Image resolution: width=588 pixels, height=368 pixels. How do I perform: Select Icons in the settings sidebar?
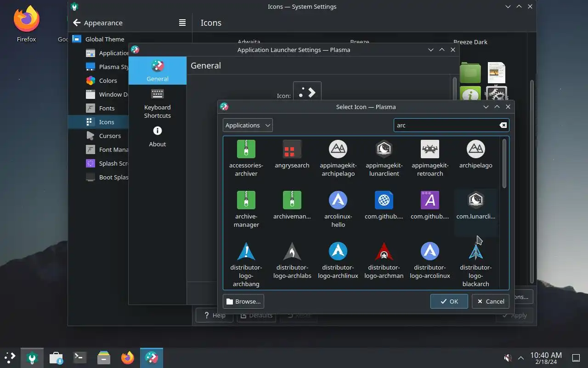pos(99,122)
